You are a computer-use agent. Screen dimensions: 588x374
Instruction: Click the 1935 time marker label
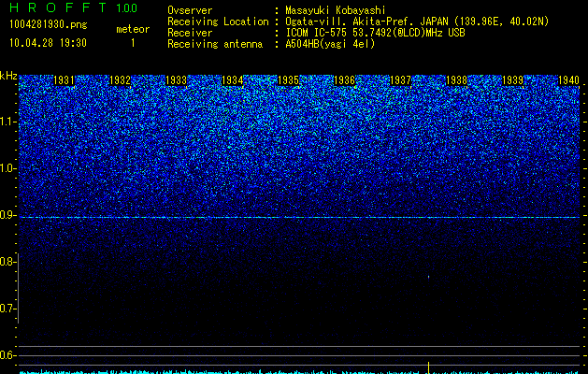point(289,80)
